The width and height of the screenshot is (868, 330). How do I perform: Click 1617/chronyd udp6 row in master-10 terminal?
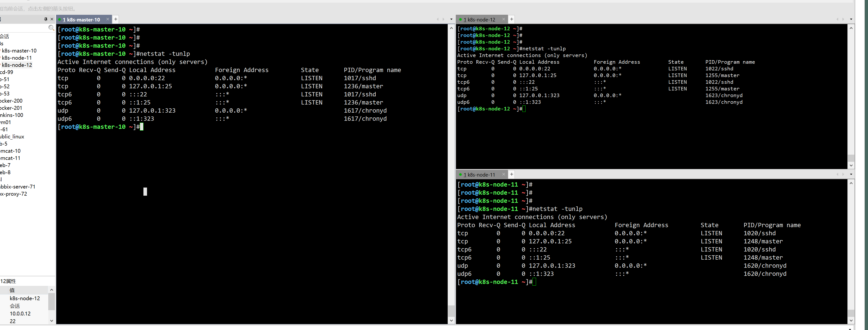coord(222,119)
